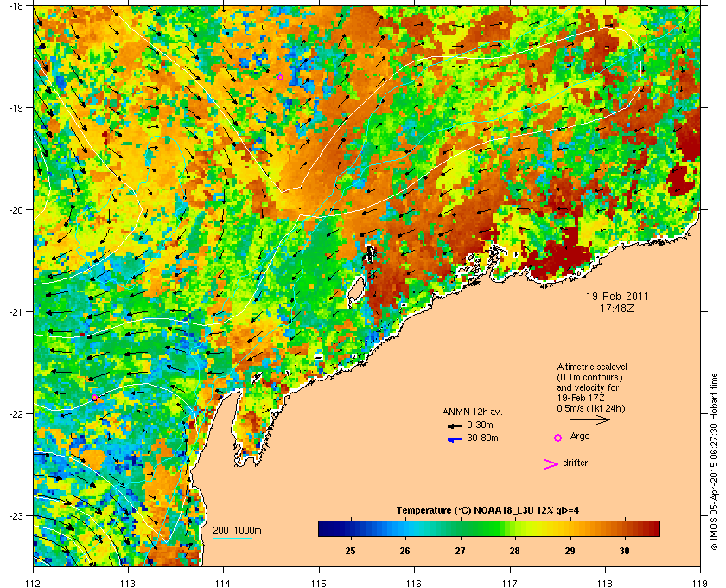Image resolution: width=726 pixels, height=588 pixels.
Task: Click the '19-Feb 17Z' legend line
Action: [x=581, y=398]
